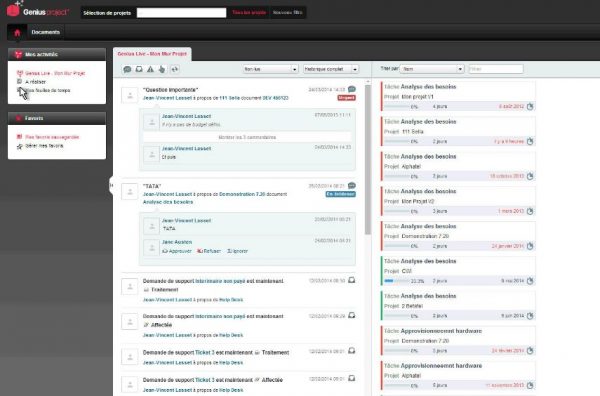Open the Trier par Nom dropdown
The image size is (600, 396).
click(432, 69)
